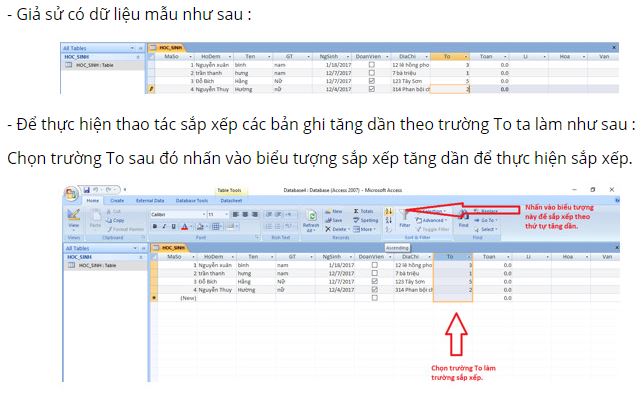Screen dimensions: 641x398
Task: Switch to the Datasheet ribbon tab
Action: click(231, 201)
